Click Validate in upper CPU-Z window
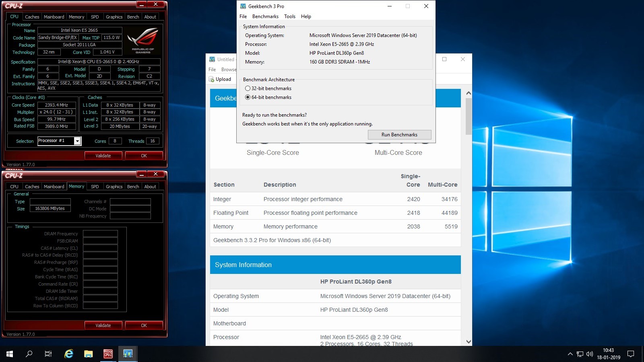This screenshot has width=644, height=362. tap(103, 156)
